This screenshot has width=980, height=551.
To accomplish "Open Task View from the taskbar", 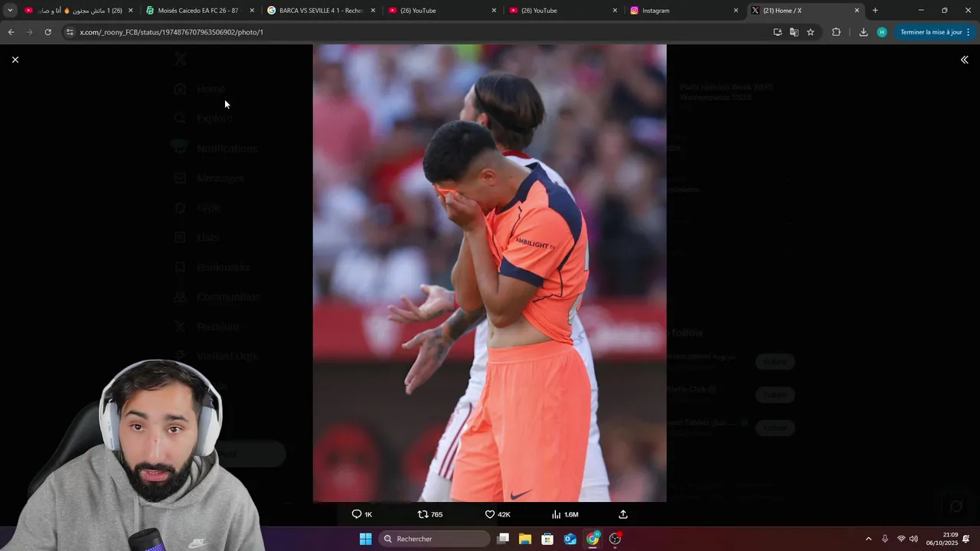I will 503,539.
